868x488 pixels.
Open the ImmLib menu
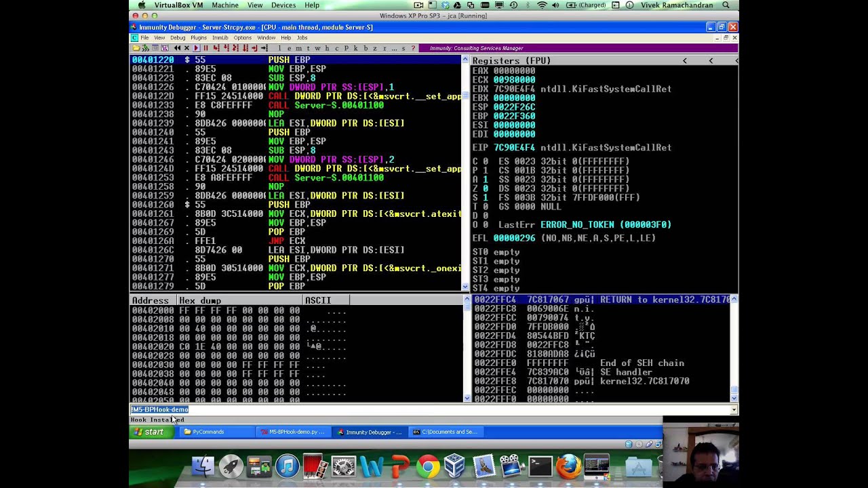220,38
